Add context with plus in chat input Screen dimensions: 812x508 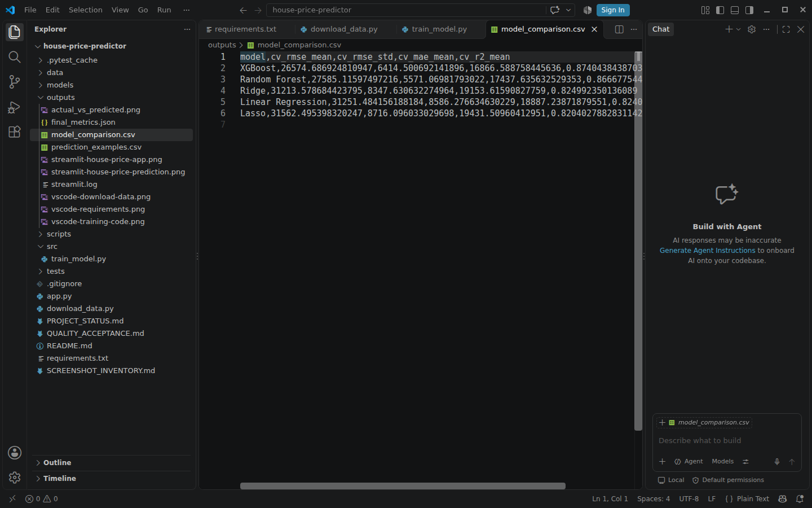pyautogui.click(x=663, y=462)
